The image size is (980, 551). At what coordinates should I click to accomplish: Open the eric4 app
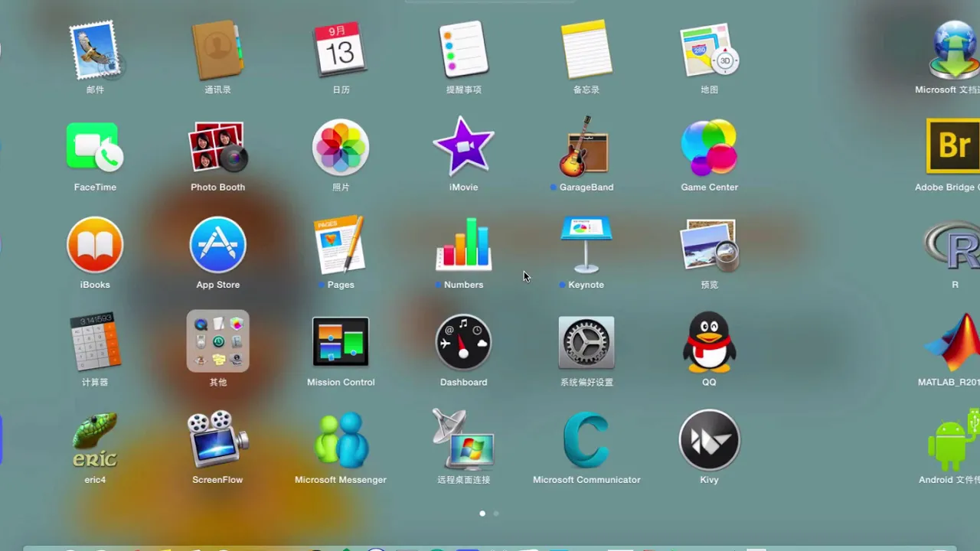[96, 440]
